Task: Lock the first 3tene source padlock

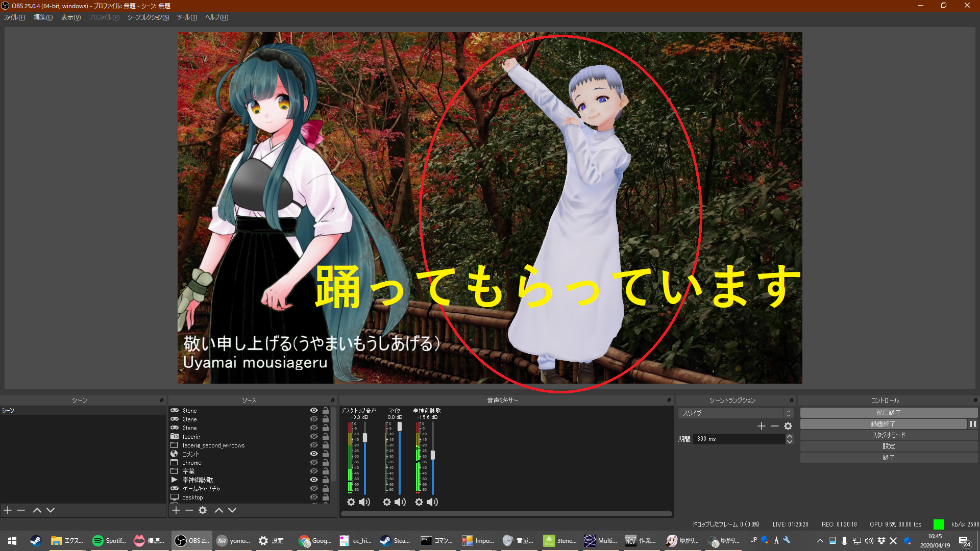Action: point(325,410)
